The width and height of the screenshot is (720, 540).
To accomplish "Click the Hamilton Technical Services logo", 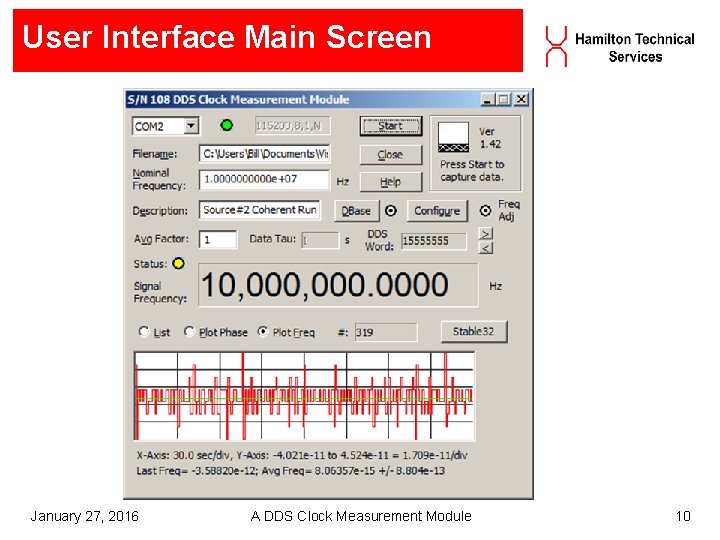I will (620, 48).
